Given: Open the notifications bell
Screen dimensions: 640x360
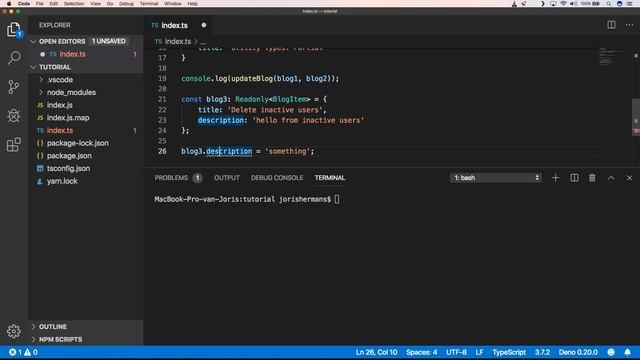Looking at the screenshot, I should pos(627,352).
